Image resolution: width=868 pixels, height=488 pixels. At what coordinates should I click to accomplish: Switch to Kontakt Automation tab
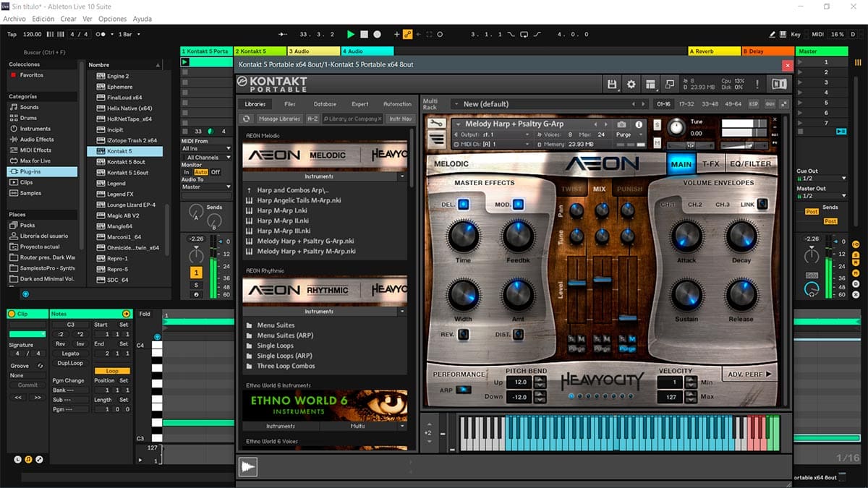pyautogui.click(x=397, y=104)
